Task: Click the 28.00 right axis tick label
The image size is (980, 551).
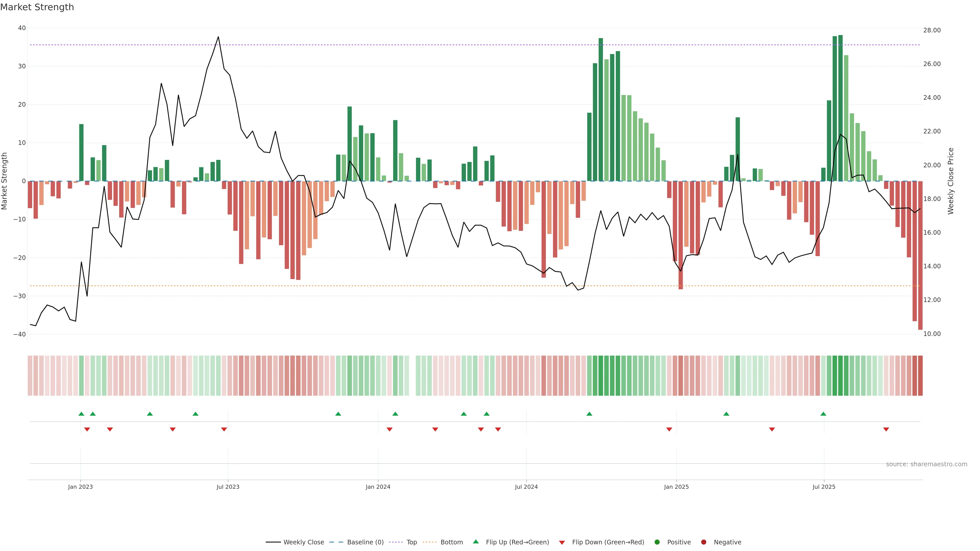Action: click(x=932, y=30)
